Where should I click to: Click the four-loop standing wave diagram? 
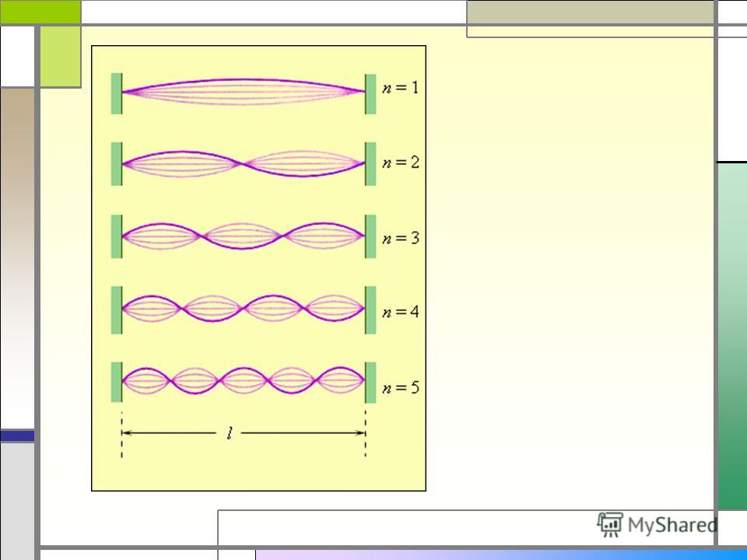point(244,309)
